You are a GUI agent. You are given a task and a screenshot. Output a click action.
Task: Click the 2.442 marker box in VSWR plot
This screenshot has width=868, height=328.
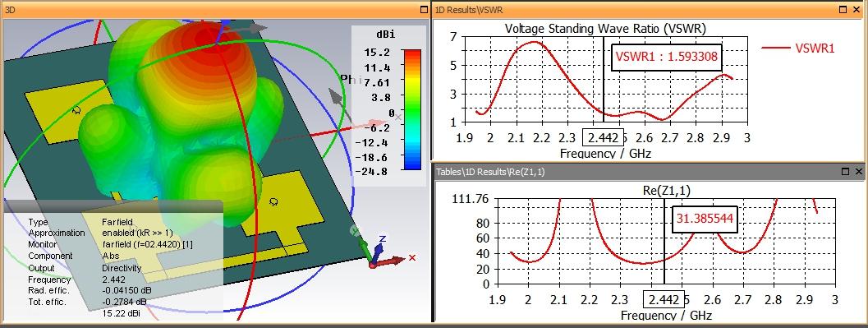pyautogui.click(x=604, y=136)
